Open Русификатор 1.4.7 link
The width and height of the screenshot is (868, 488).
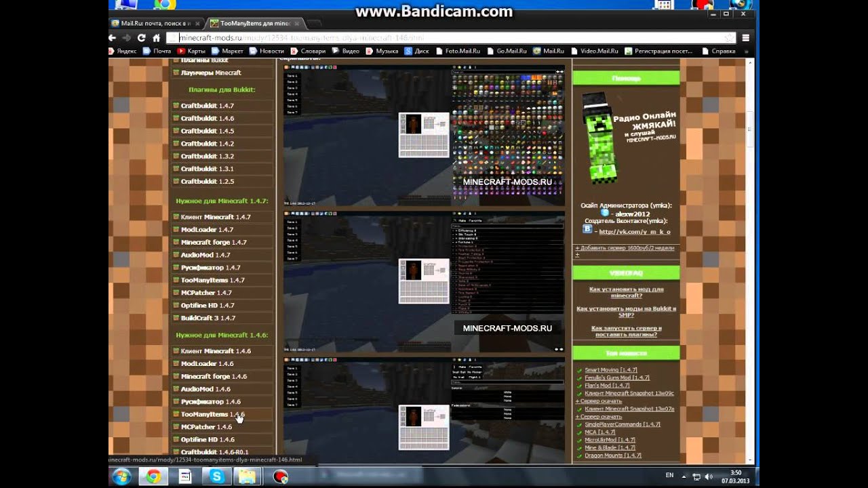[211, 268]
